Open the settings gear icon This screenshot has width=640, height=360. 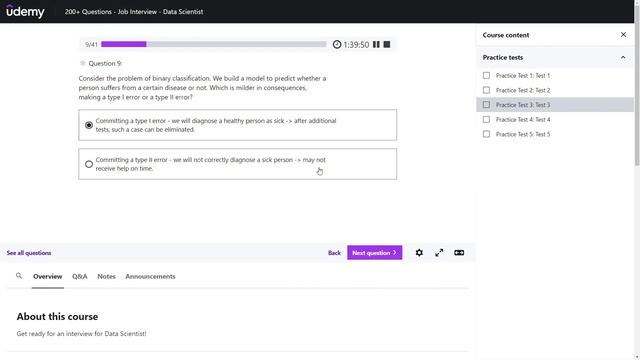[x=419, y=253]
